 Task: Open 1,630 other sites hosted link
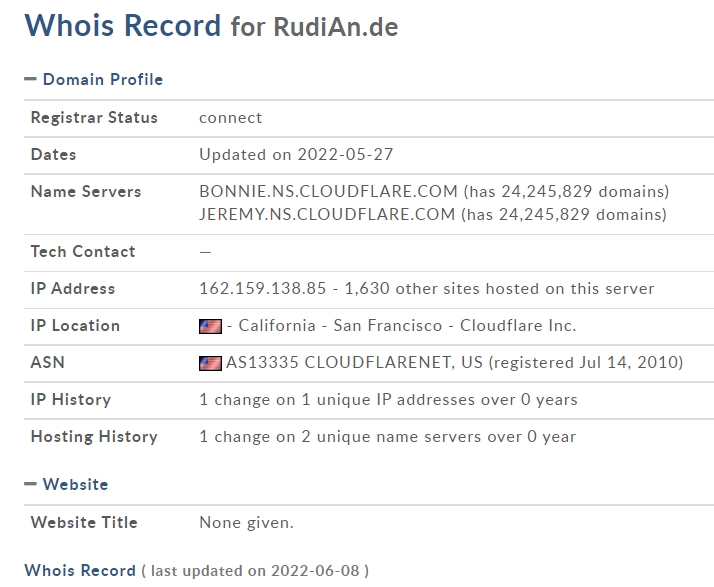499,288
